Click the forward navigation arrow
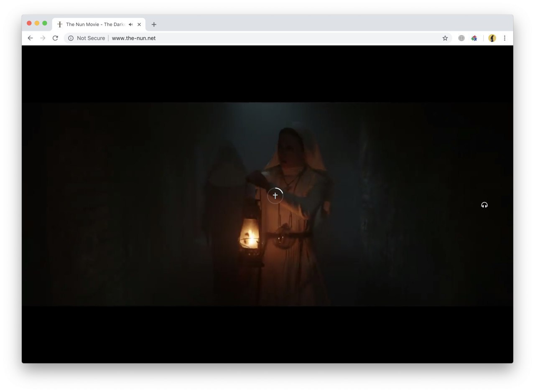This screenshot has height=392, width=535. (43, 38)
